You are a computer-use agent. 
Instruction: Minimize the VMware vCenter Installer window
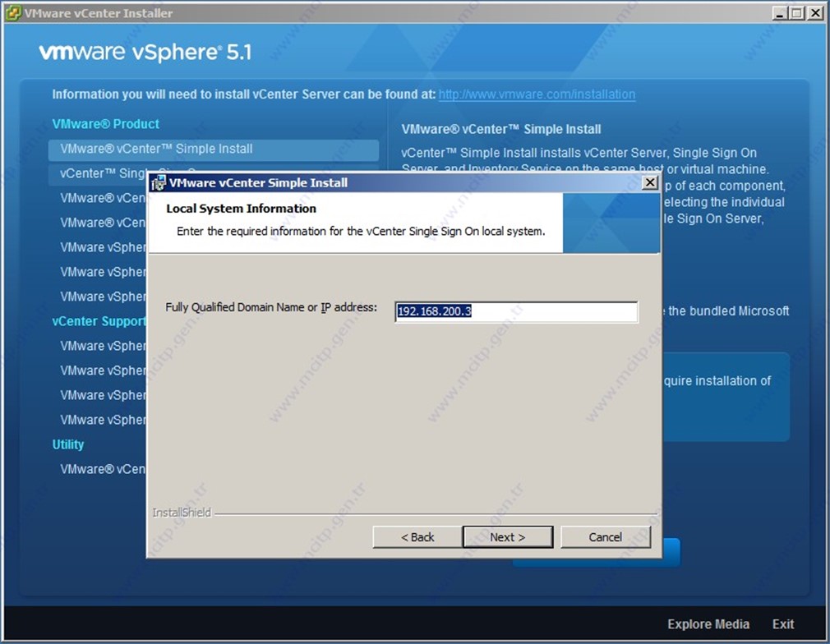coord(779,13)
